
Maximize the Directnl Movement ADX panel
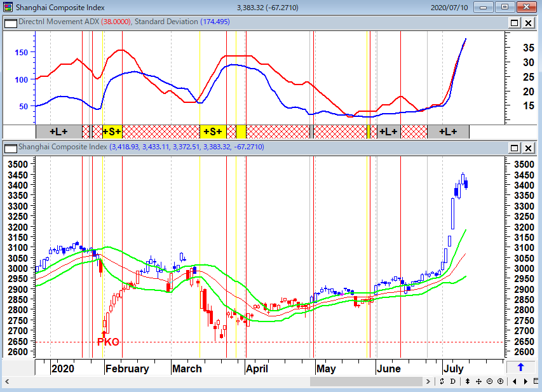pos(514,23)
